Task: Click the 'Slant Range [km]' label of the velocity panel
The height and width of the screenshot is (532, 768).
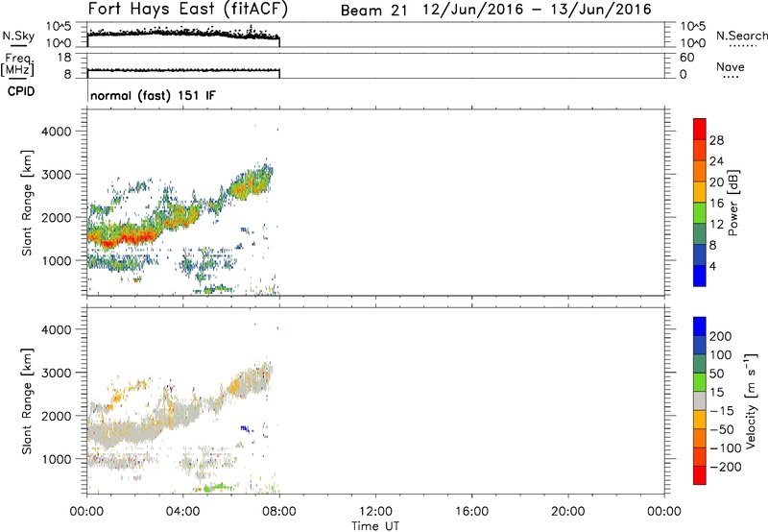Action: 27,401
